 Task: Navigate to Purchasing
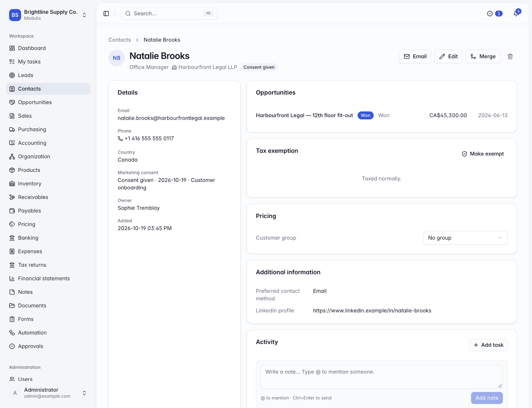click(x=48, y=129)
